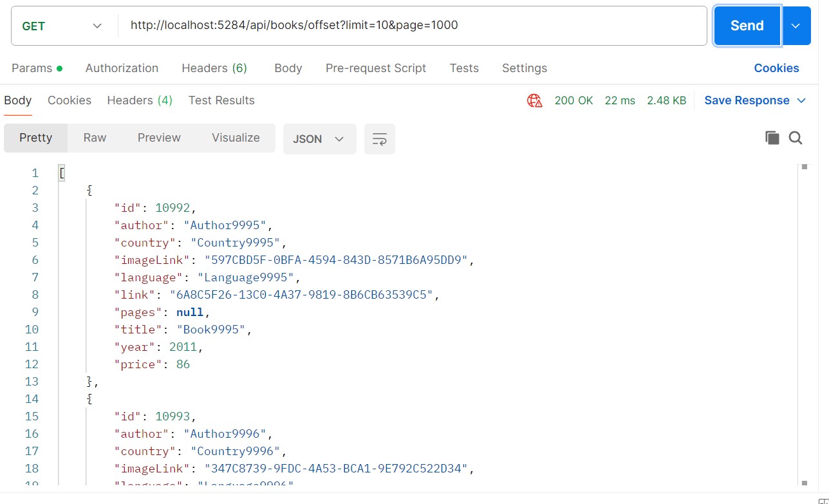Image resolution: width=829 pixels, height=504 pixels.
Task: Switch to Raw view
Action: pyautogui.click(x=95, y=138)
